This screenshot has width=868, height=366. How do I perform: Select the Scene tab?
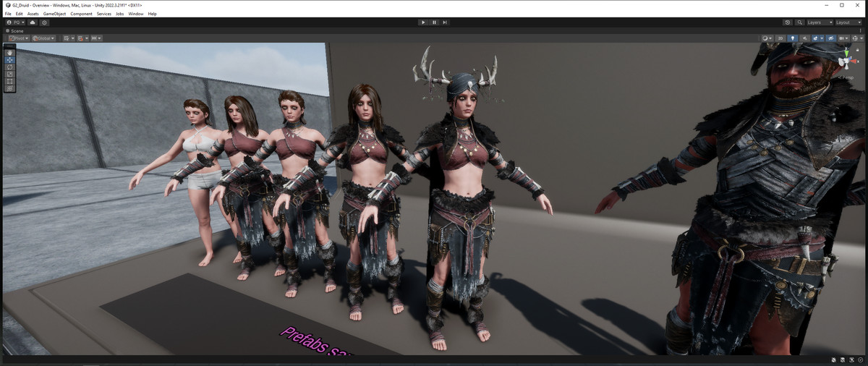pos(14,31)
